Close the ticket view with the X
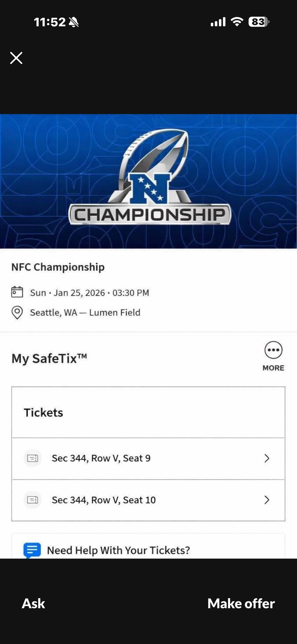 [16, 58]
